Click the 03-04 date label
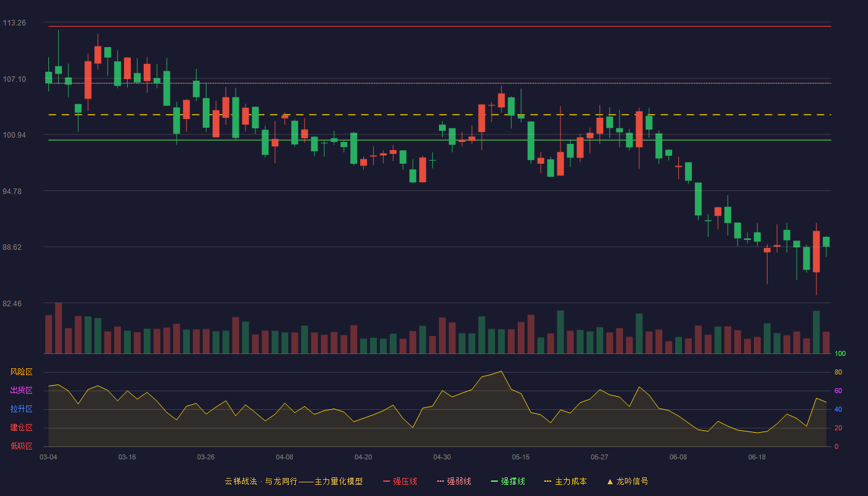 pos(48,457)
